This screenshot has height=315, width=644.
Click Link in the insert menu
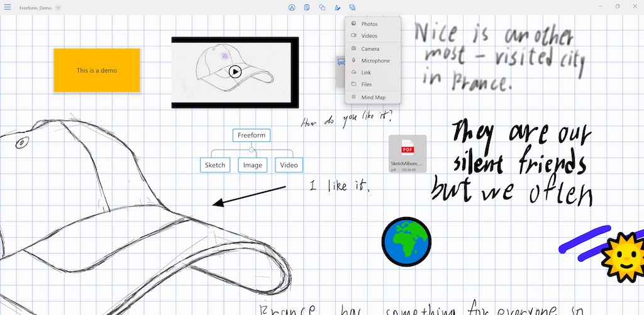coord(366,72)
